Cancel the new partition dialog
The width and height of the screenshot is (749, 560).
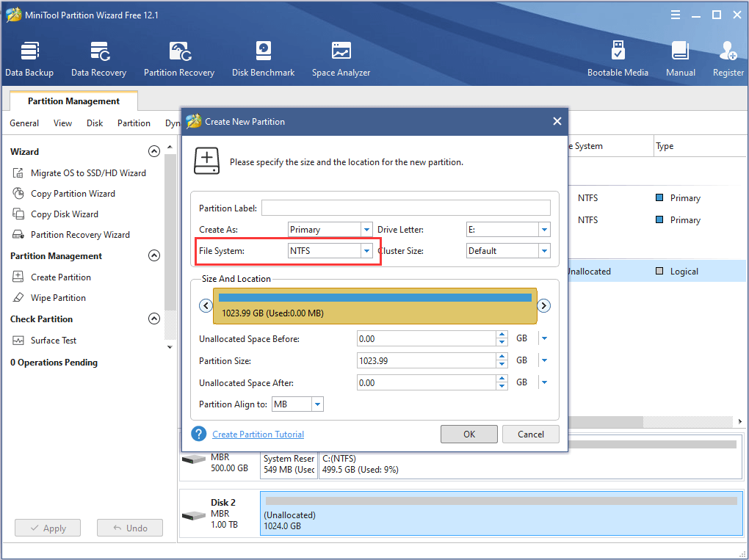pyautogui.click(x=531, y=434)
